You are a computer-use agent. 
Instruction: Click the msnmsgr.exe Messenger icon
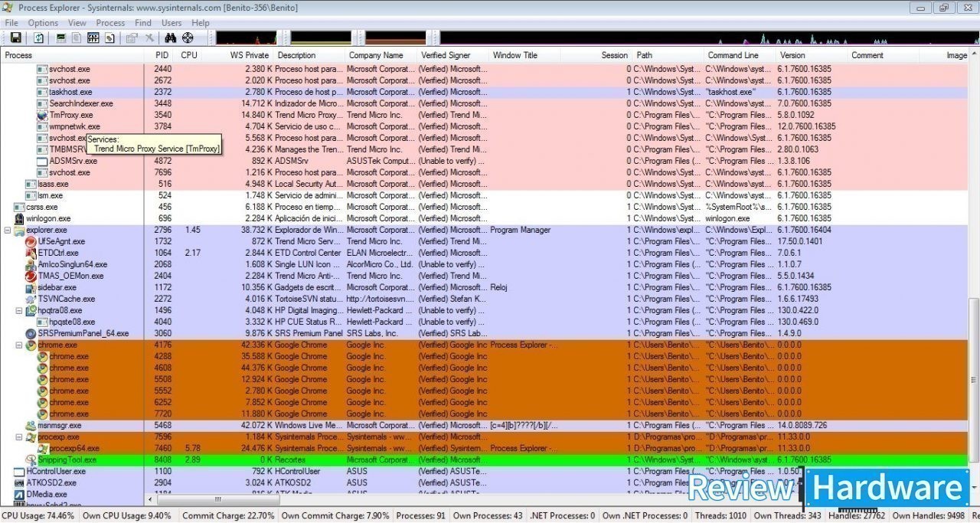coord(31,425)
